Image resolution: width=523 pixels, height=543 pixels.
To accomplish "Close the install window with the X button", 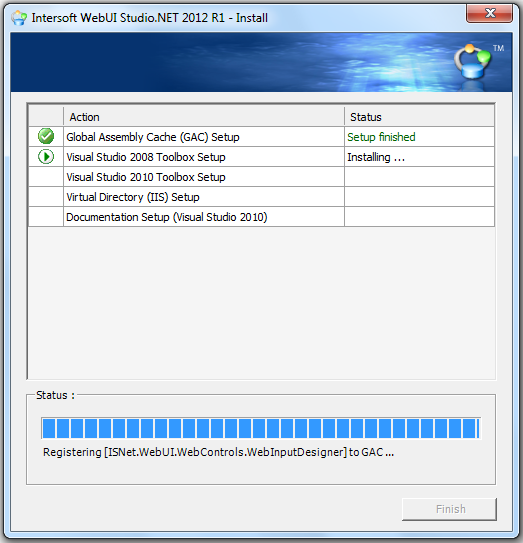I will 489,14.
